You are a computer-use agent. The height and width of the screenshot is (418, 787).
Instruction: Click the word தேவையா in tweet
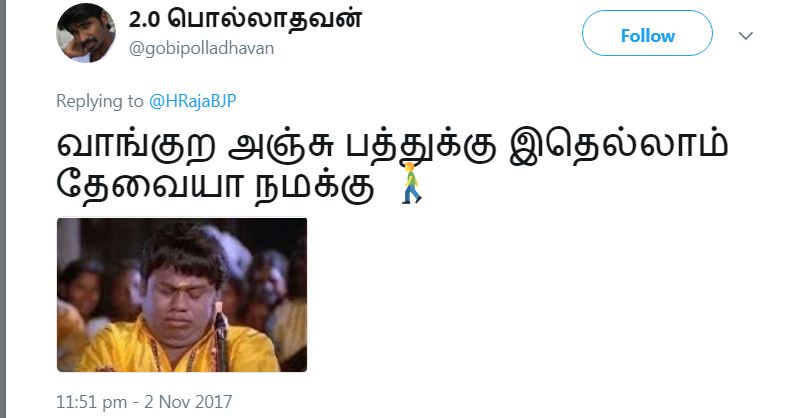tap(149, 187)
